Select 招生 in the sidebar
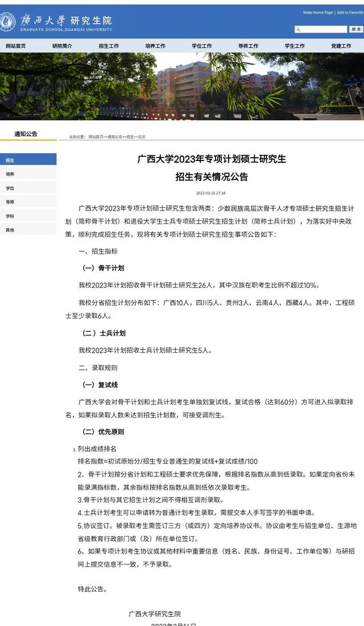This screenshot has width=364, height=626. pos(28,160)
